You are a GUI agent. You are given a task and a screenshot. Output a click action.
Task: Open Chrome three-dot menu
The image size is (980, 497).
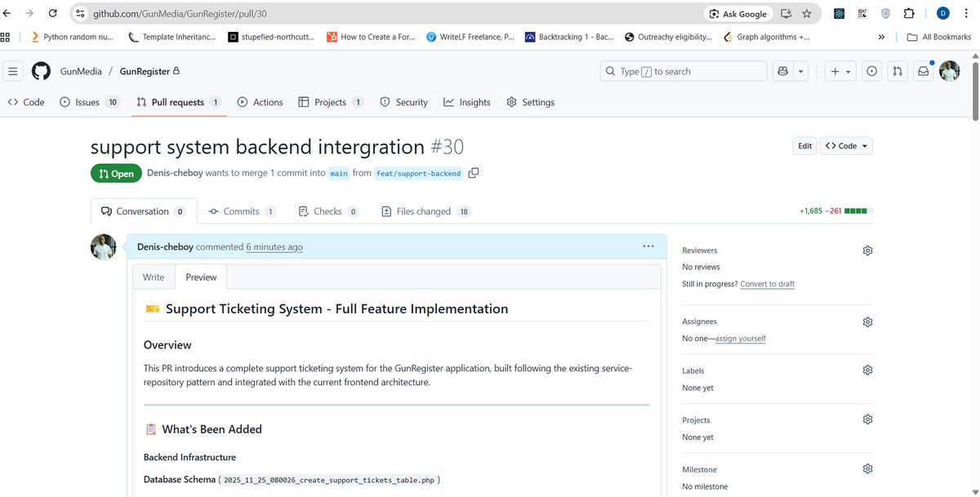(966, 14)
